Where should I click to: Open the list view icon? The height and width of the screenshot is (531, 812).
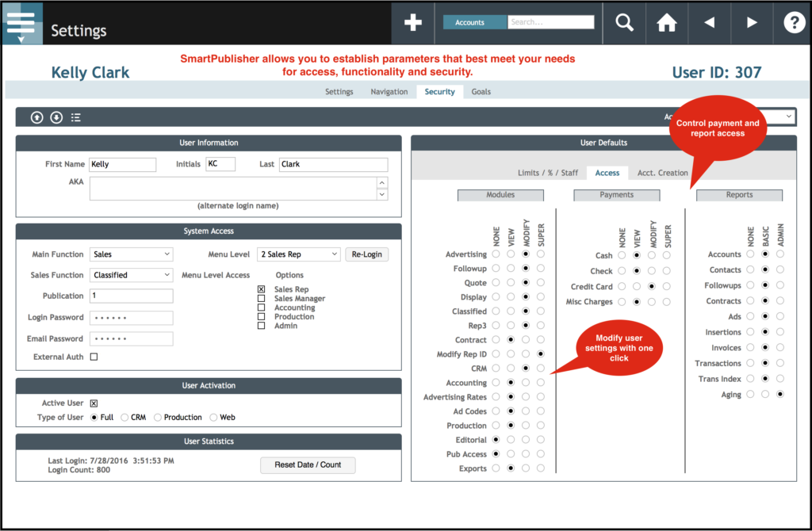pos(75,117)
